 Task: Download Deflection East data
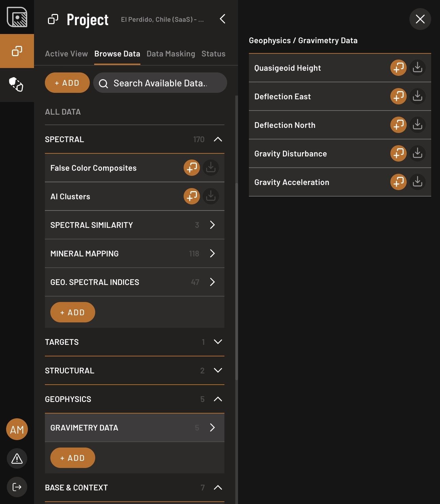[417, 96]
